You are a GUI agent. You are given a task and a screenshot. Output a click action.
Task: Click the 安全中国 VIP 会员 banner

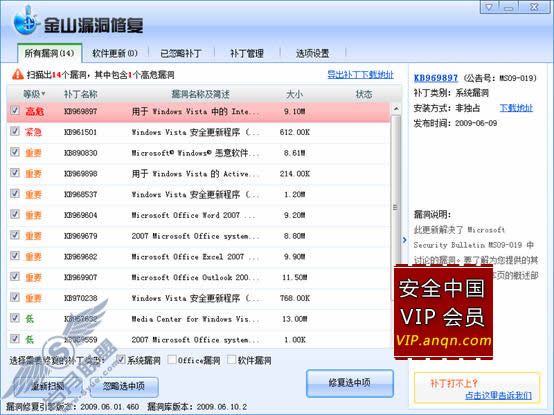point(443,312)
